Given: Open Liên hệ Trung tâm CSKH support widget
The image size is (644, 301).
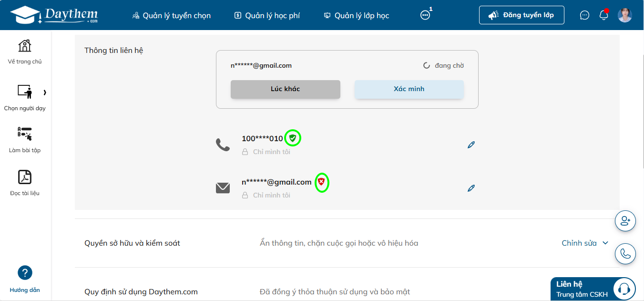Looking at the screenshot, I should 593,289.
